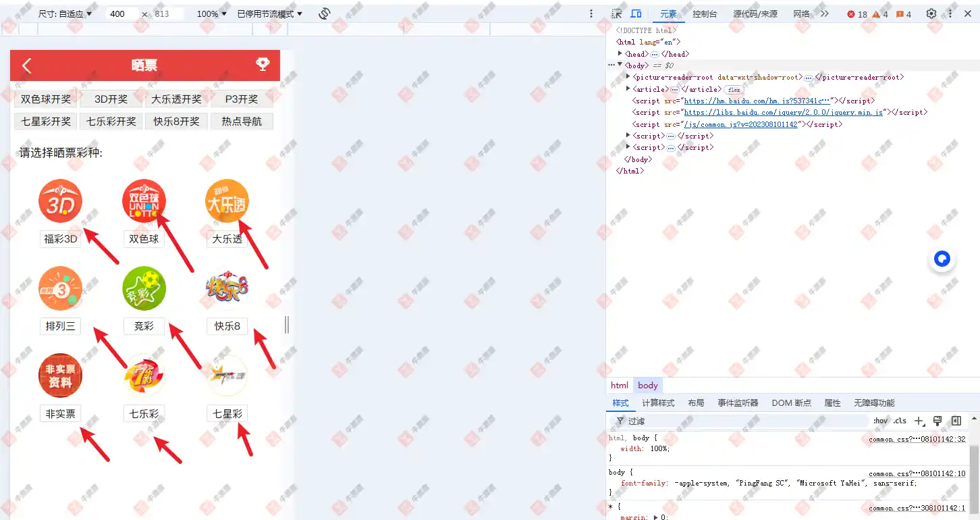This screenshot has width=980, height=520.
Task: Select the 福彩3D round lottery icon
Action: 60,201
